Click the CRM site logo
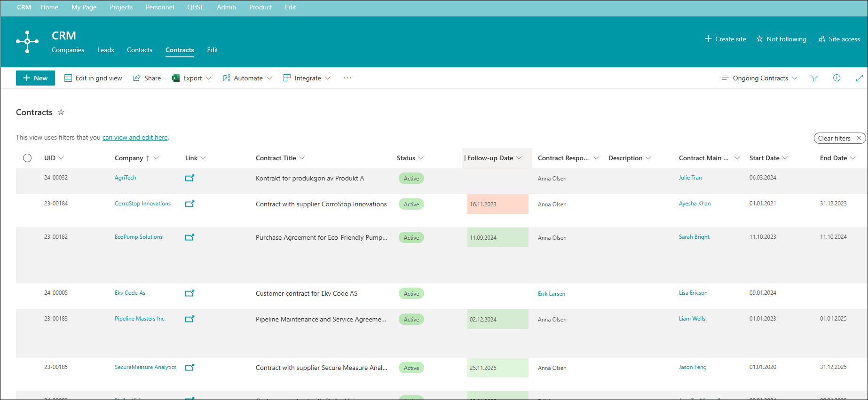Image resolution: width=868 pixels, height=400 pixels. point(27,42)
